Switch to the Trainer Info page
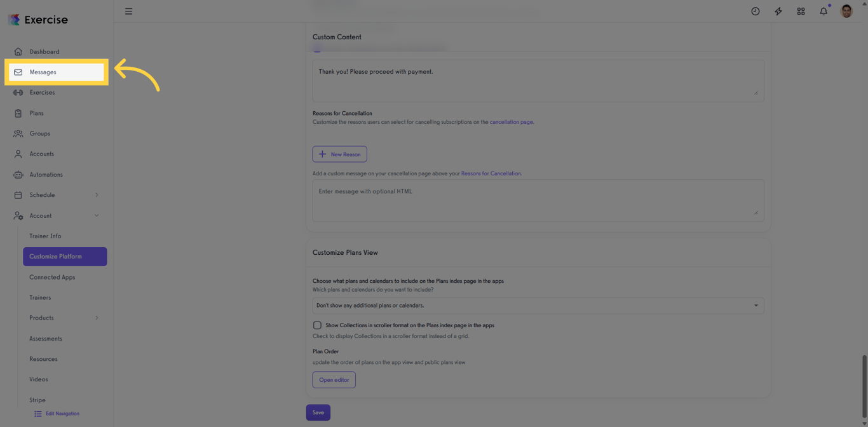This screenshot has width=868, height=427. pyautogui.click(x=45, y=236)
